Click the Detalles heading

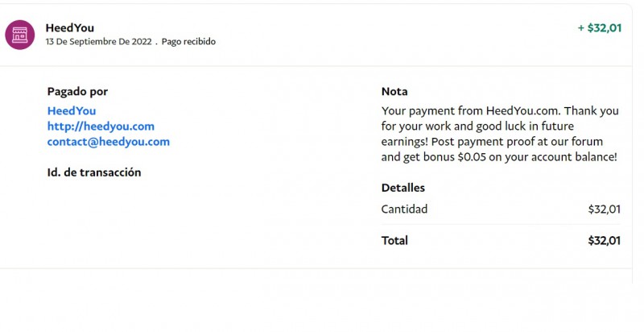pyautogui.click(x=403, y=188)
